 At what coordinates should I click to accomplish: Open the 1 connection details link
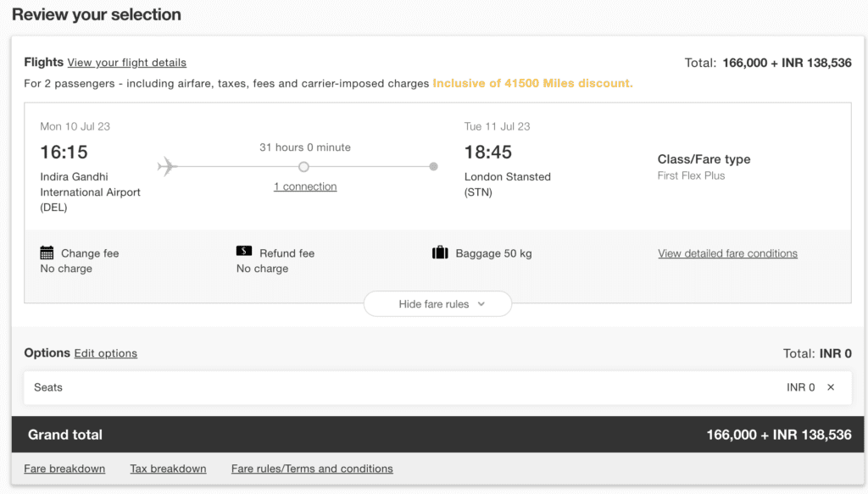tap(305, 186)
